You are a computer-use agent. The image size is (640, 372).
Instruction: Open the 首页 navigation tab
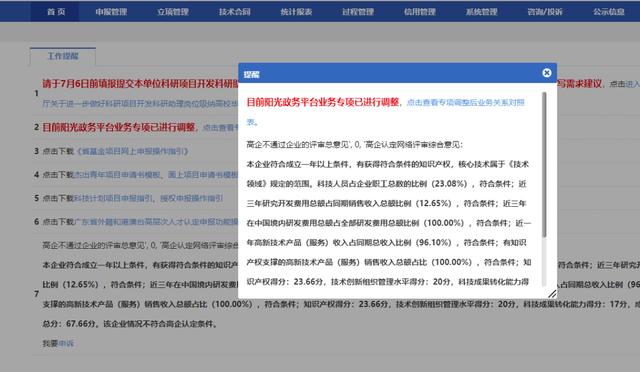(56, 12)
